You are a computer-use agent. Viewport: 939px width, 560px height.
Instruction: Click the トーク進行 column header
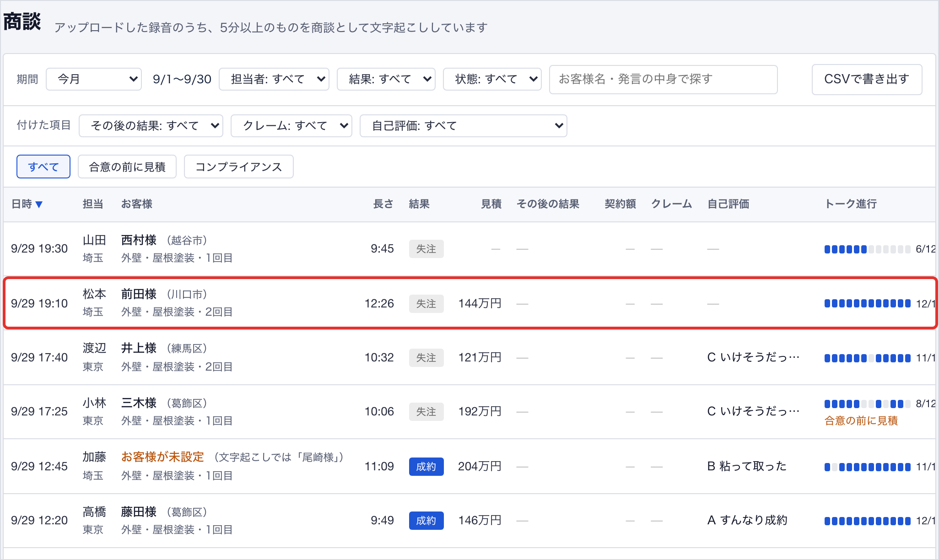(851, 204)
